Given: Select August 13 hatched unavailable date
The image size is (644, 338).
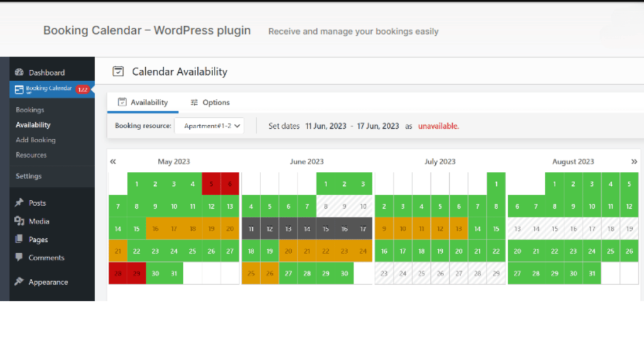Looking at the screenshot, I should click(517, 229).
